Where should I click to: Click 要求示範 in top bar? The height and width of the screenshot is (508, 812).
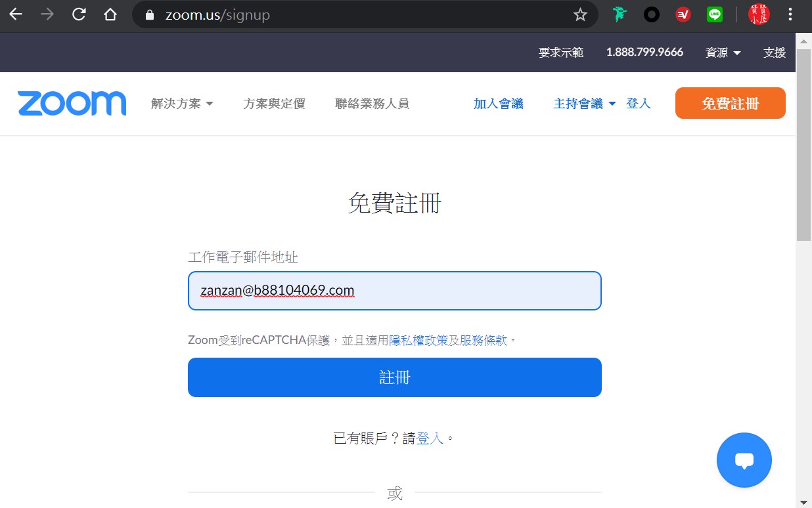(561, 53)
